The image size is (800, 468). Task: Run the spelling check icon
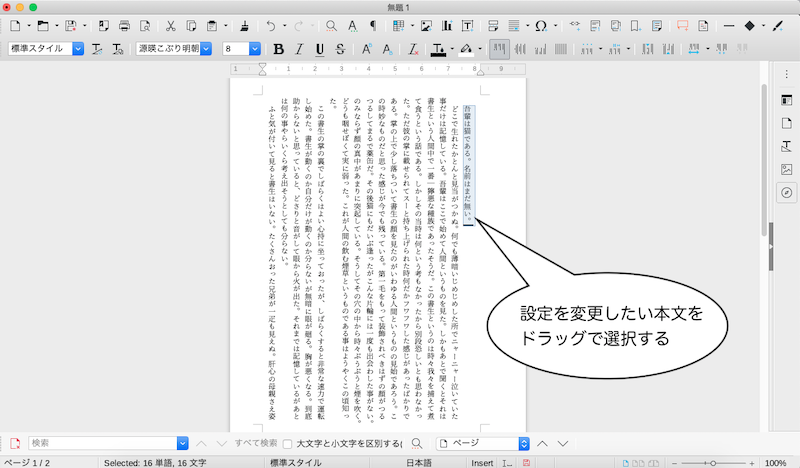coord(352,26)
